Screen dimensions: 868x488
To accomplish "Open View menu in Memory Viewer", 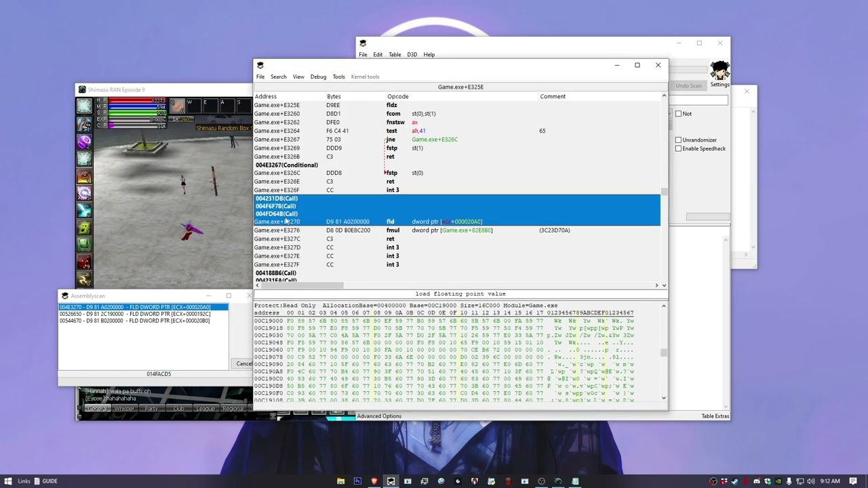I will pyautogui.click(x=298, y=77).
